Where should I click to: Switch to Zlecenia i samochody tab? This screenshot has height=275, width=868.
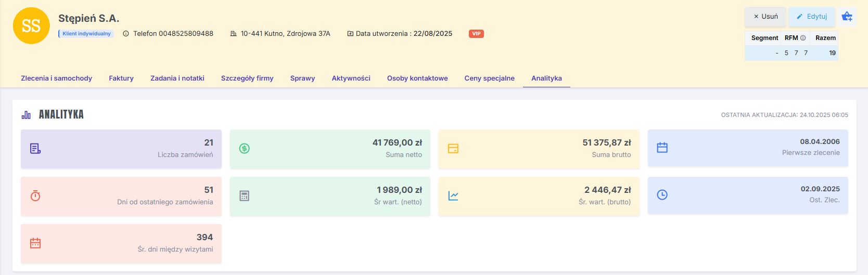(x=56, y=78)
